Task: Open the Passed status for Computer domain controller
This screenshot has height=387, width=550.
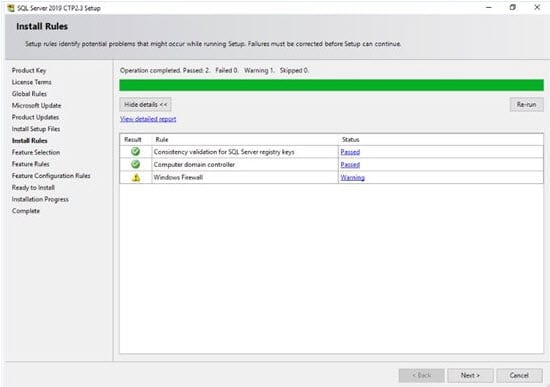Action: pos(350,165)
